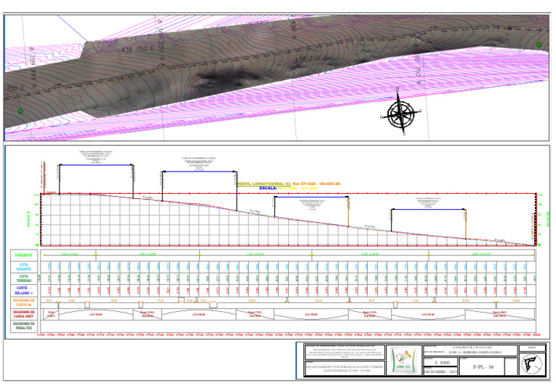The width and height of the screenshot is (556, 392).
Task: Click the DIAGRAMA DE CURVA VERT label
Action: click(24, 314)
